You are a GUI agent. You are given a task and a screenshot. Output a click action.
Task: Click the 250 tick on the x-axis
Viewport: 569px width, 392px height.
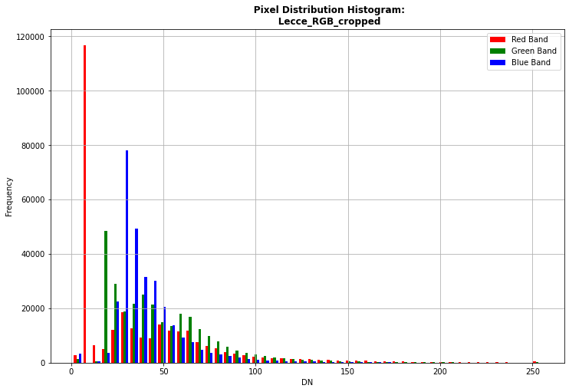531,372
